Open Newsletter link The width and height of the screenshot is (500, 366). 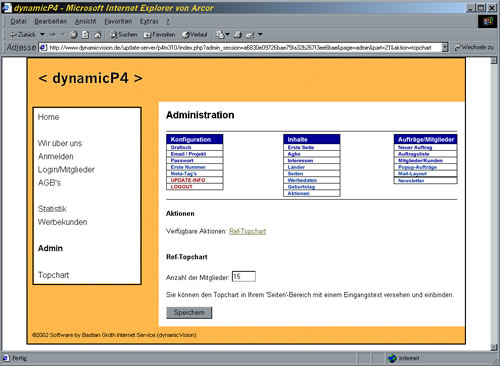pos(411,180)
